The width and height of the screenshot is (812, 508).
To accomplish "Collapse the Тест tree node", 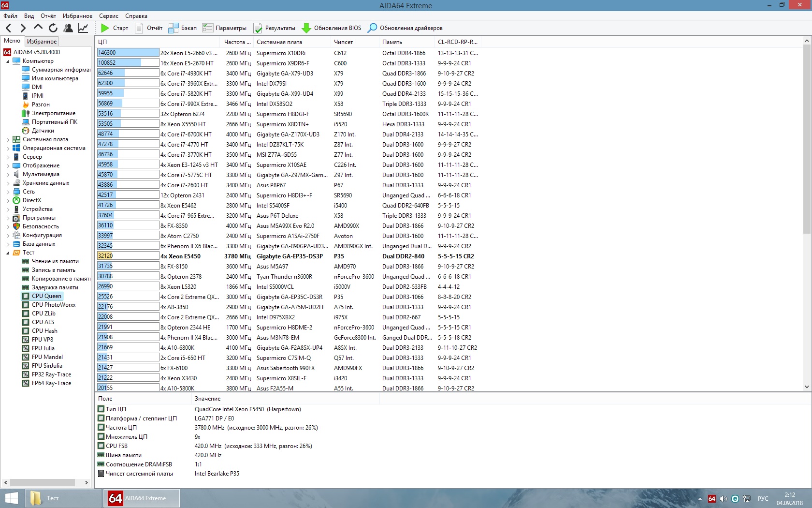I will 8,253.
